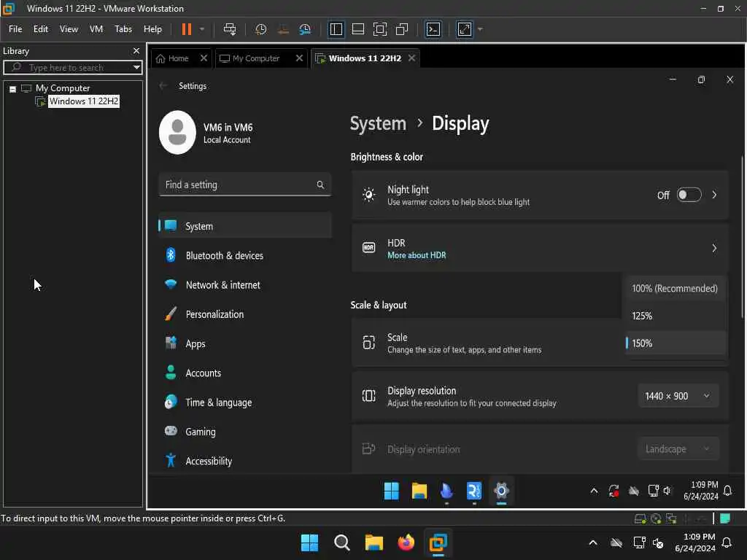Open the guest VM notification bell

[727, 491]
